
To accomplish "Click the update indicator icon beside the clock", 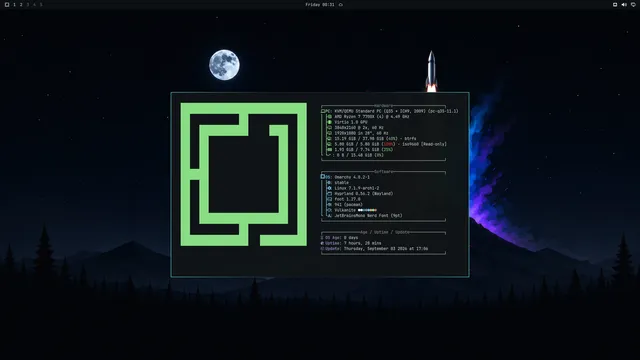I will tap(340, 4).
